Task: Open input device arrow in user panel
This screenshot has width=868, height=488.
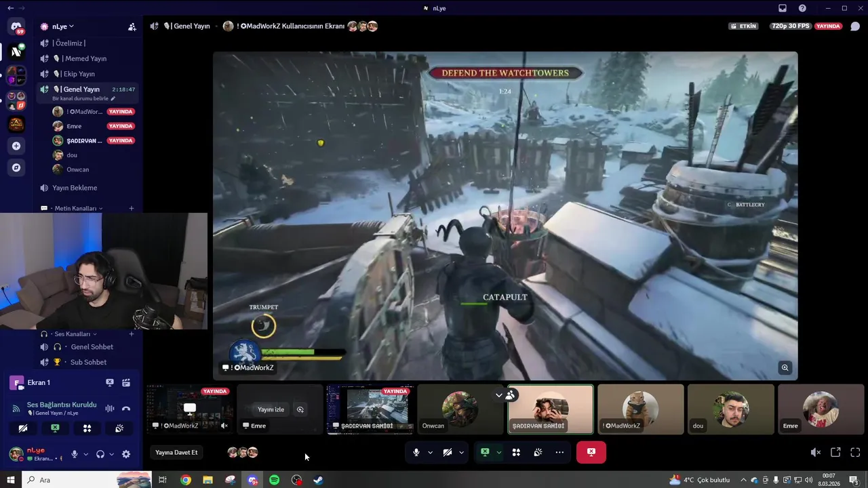Action: pos(85,455)
